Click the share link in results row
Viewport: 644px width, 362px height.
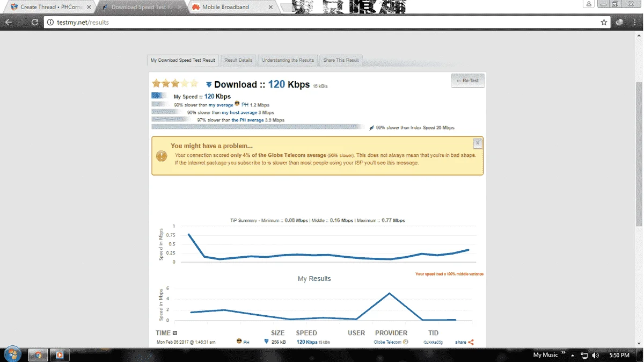(460, 342)
